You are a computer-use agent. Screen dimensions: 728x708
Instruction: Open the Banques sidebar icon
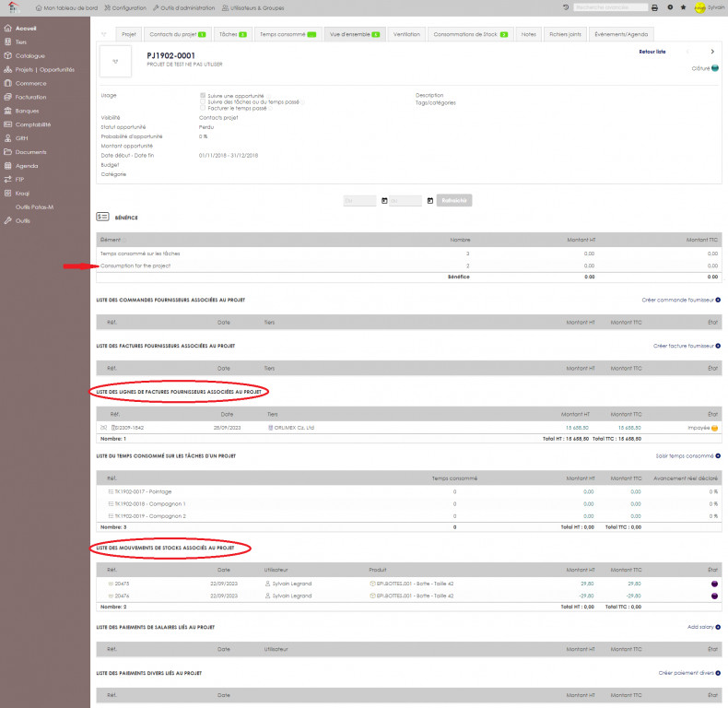point(7,111)
